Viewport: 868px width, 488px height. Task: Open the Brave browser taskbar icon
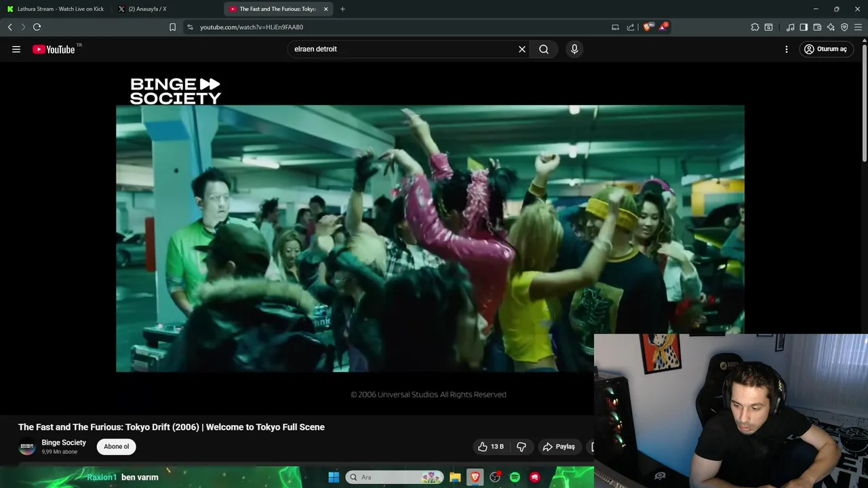pos(475,477)
